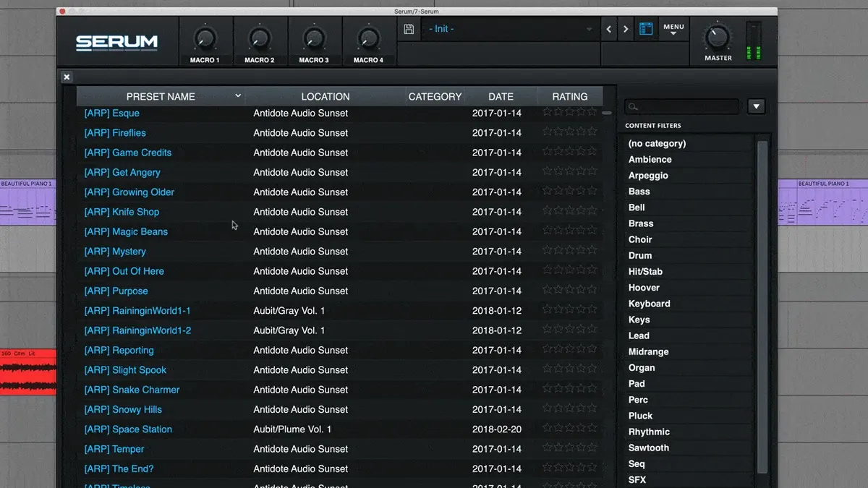
Task: Sort by RATING column header
Action: pos(570,96)
